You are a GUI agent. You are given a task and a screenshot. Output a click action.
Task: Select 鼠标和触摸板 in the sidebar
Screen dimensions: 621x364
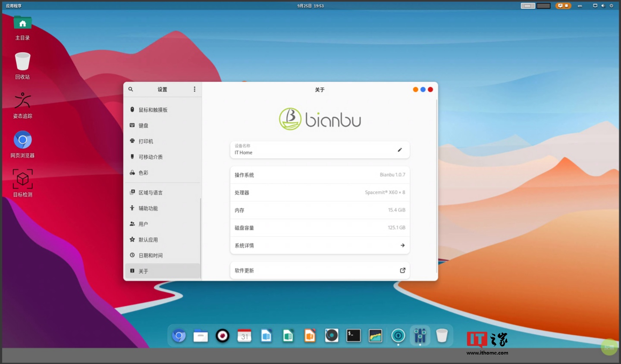click(153, 110)
